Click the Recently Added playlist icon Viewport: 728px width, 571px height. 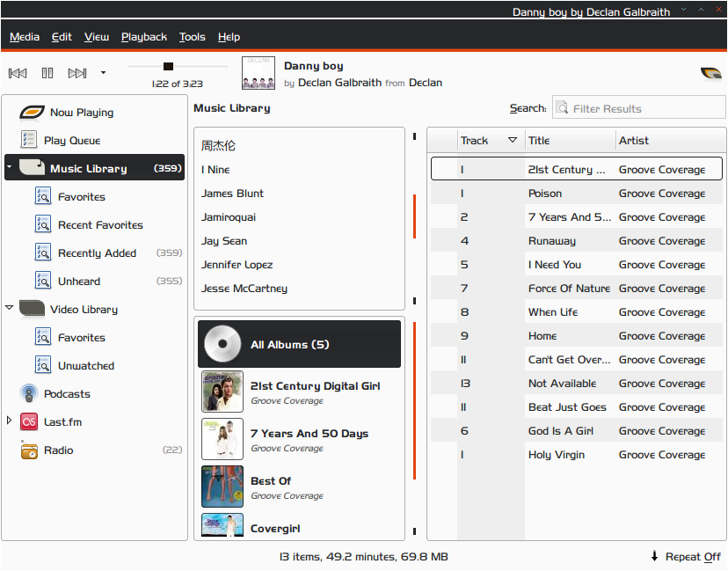coord(43,253)
